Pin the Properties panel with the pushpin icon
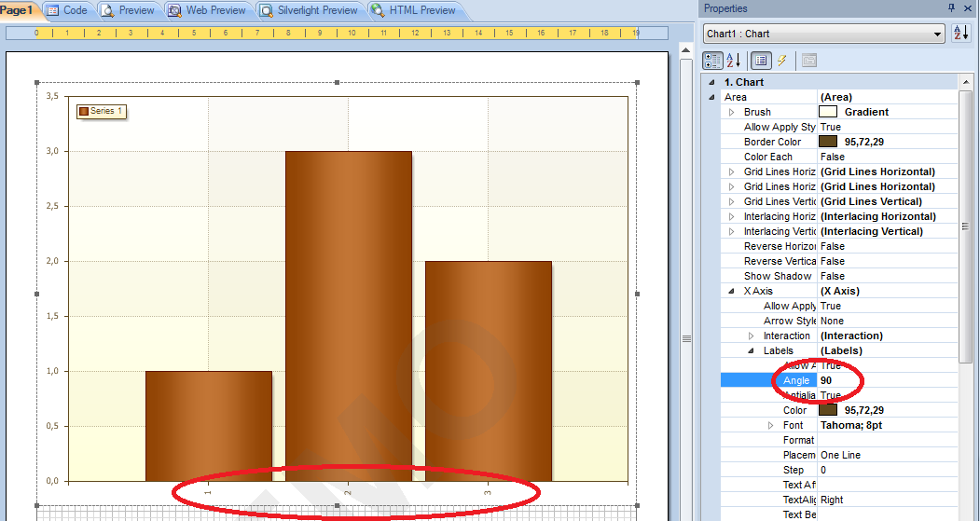This screenshot has height=521, width=980. pyautogui.click(x=951, y=8)
